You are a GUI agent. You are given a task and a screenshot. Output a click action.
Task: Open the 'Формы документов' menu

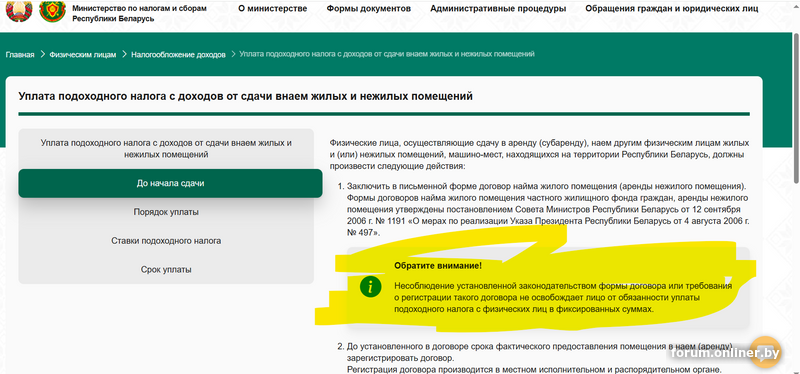tap(368, 9)
